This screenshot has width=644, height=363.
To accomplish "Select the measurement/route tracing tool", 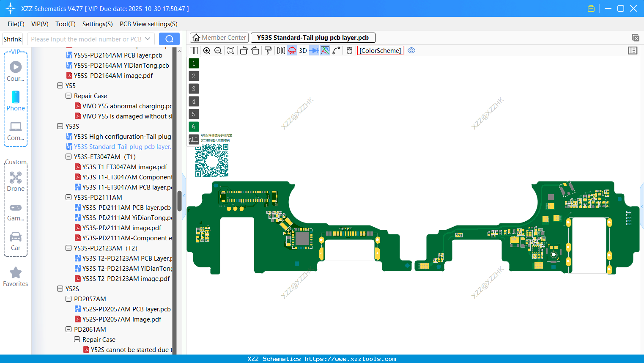I will [x=325, y=50].
